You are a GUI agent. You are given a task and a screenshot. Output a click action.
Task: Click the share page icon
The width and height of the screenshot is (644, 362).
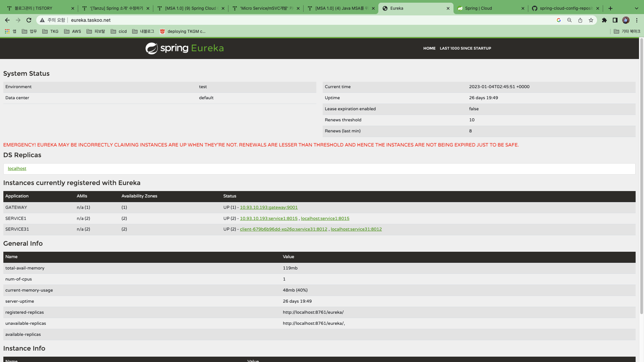580,20
